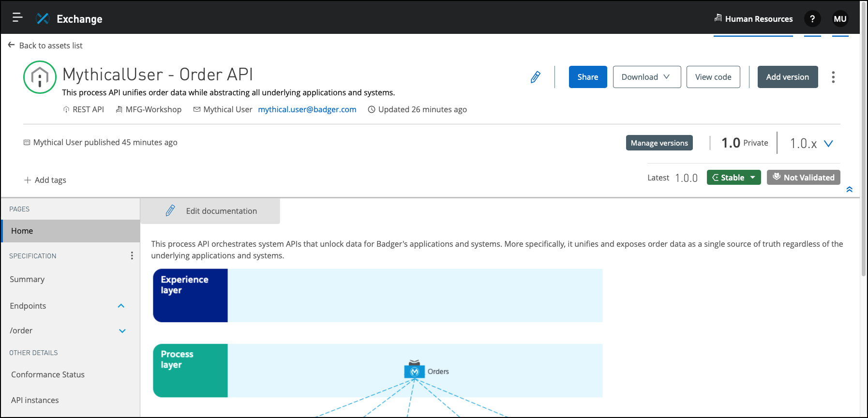Open the Summary page
The image size is (868, 418).
coord(27,279)
